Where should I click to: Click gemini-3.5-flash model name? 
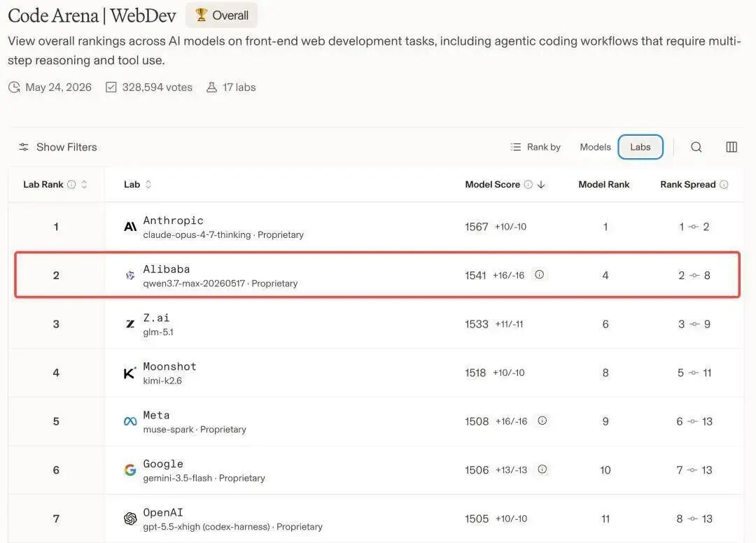coord(177,478)
